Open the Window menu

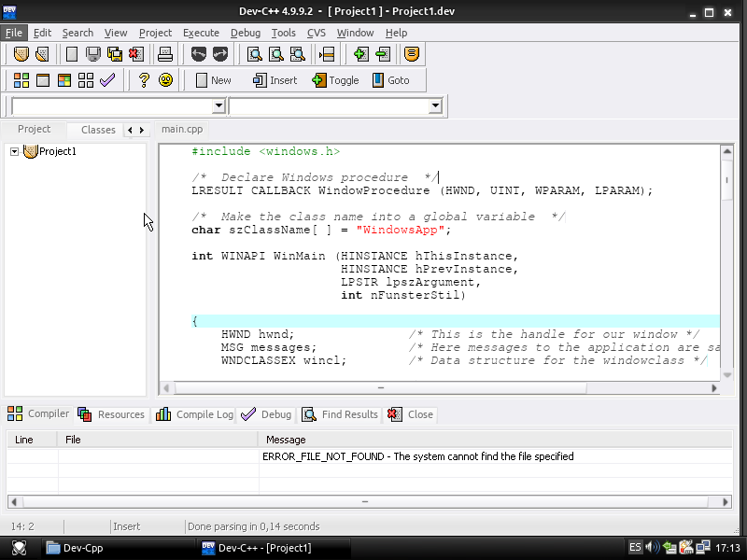coord(356,33)
